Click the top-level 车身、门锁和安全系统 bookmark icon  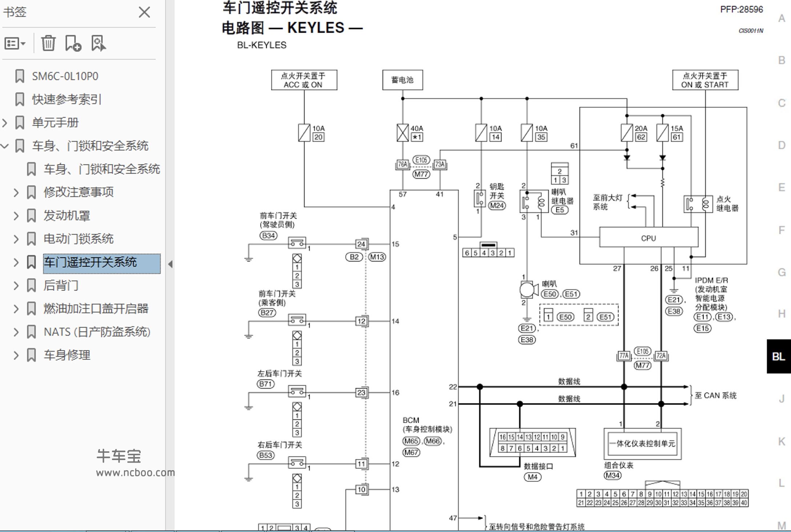[x=20, y=146]
